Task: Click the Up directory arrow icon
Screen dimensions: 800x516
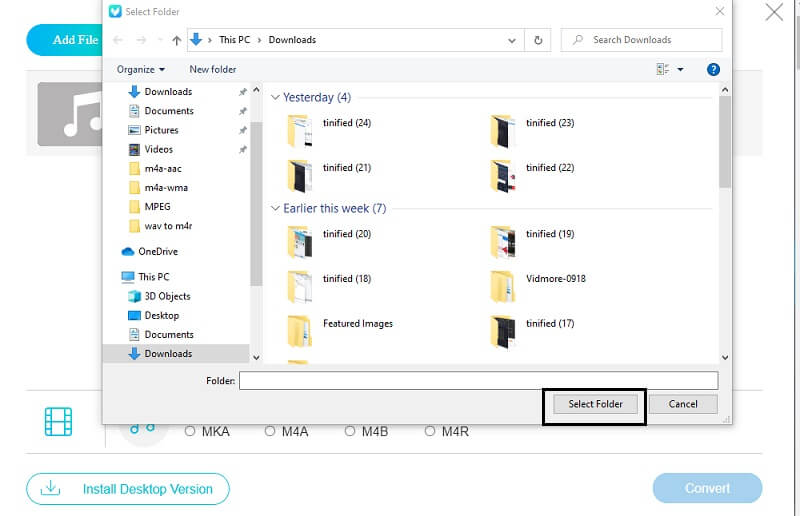Action: tap(177, 40)
